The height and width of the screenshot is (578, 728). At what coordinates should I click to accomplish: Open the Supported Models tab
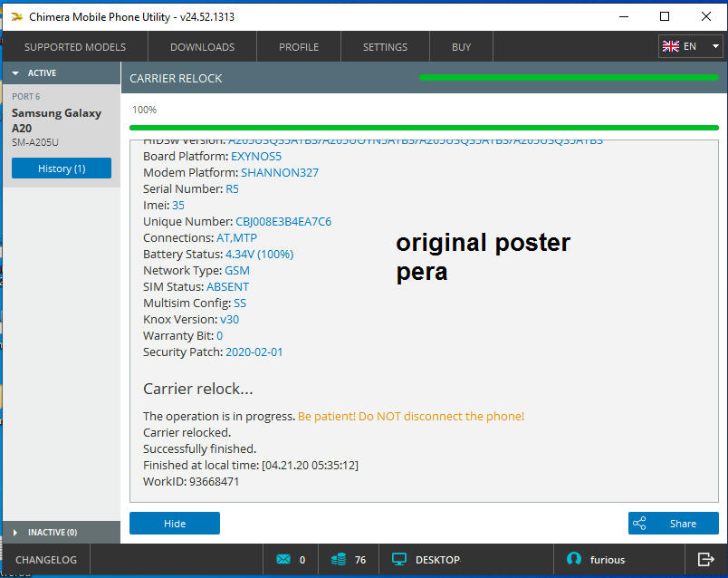click(x=75, y=47)
